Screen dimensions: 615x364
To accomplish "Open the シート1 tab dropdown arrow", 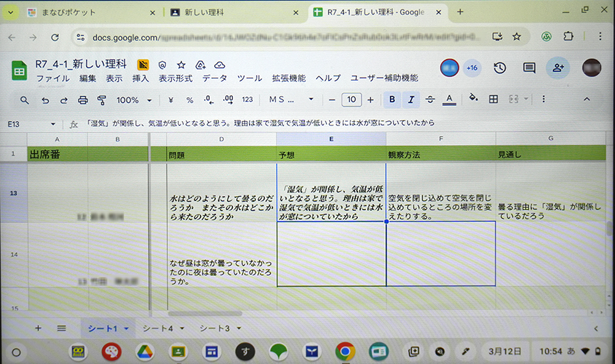I will (126, 329).
